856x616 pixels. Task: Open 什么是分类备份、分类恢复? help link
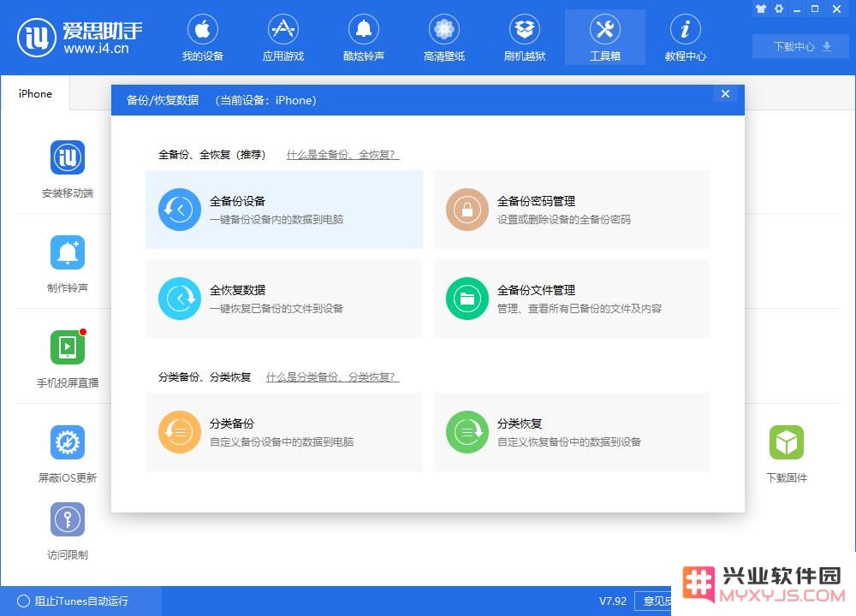(332, 377)
